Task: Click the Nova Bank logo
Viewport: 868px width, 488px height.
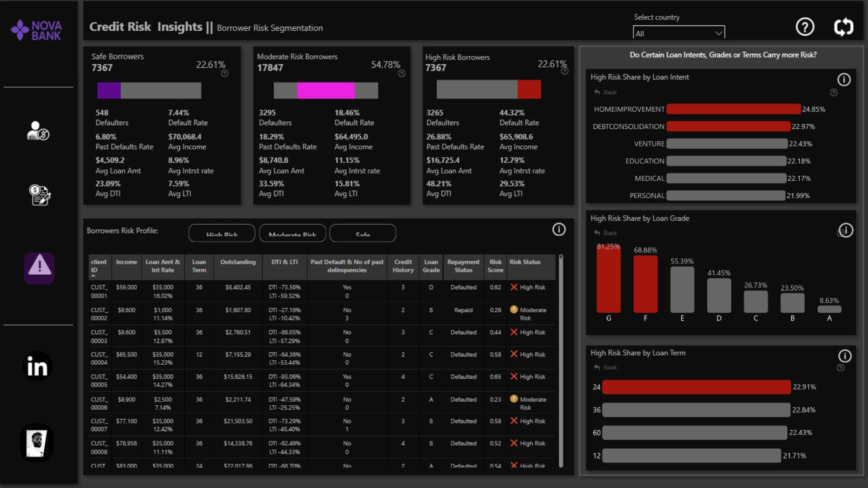Action: [x=36, y=30]
